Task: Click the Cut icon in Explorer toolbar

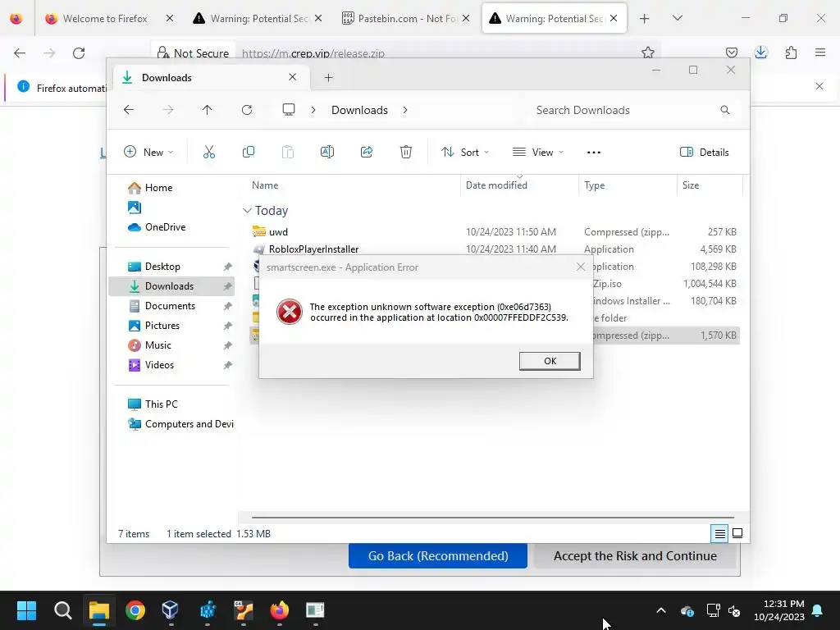Action: coord(209,152)
